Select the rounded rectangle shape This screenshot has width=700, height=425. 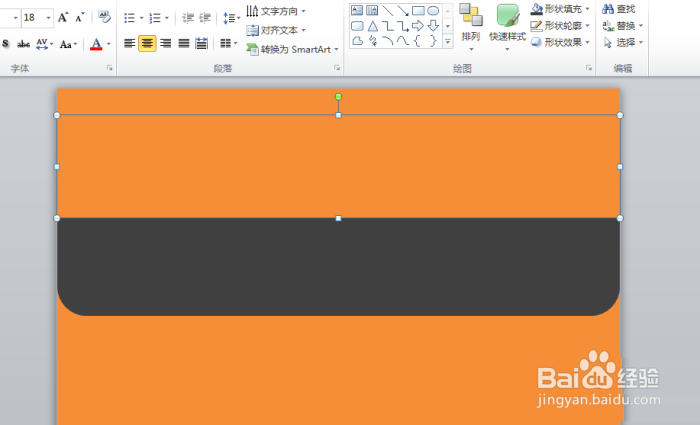pyautogui.click(x=357, y=26)
